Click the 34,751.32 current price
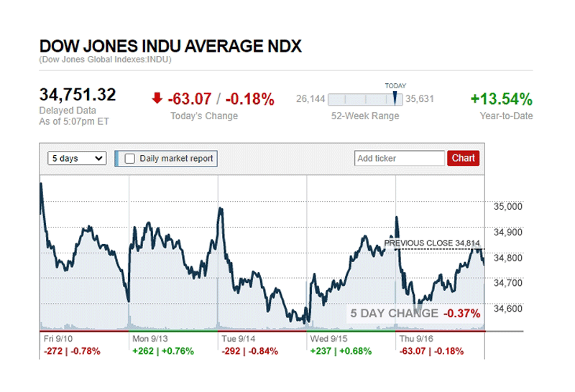 coord(78,95)
